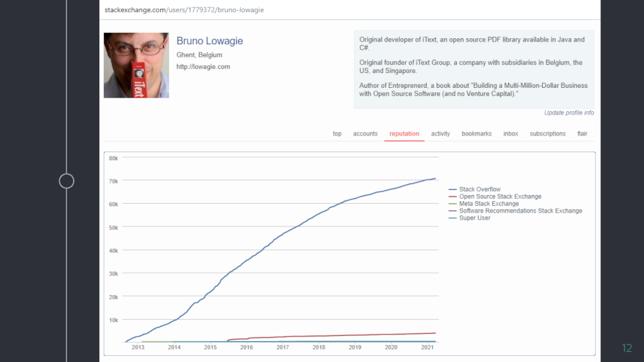Image resolution: width=644 pixels, height=362 pixels.
Task: Toggle Open Source Stack Exchange legend entry
Action: 495,196
